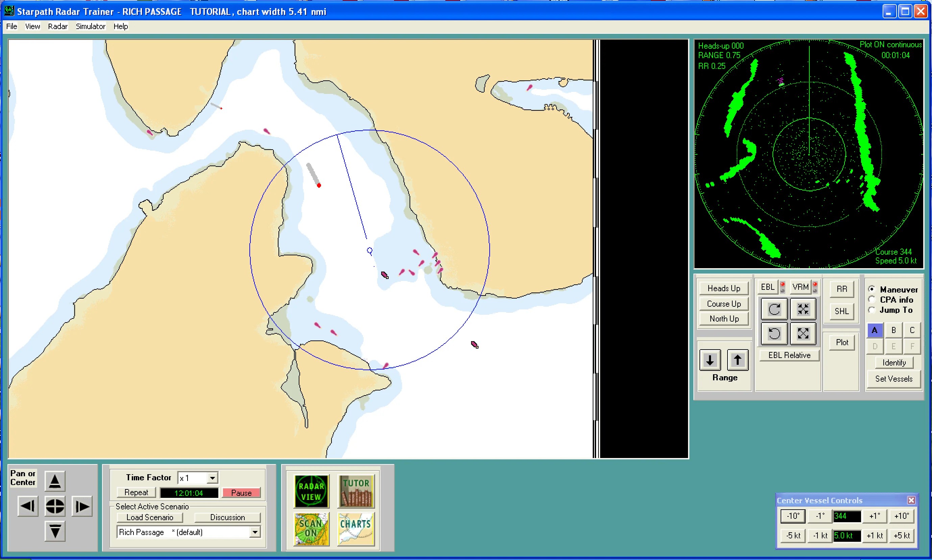Select the Jump To radio button
The image size is (932, 560).
(x=872, y=310)
